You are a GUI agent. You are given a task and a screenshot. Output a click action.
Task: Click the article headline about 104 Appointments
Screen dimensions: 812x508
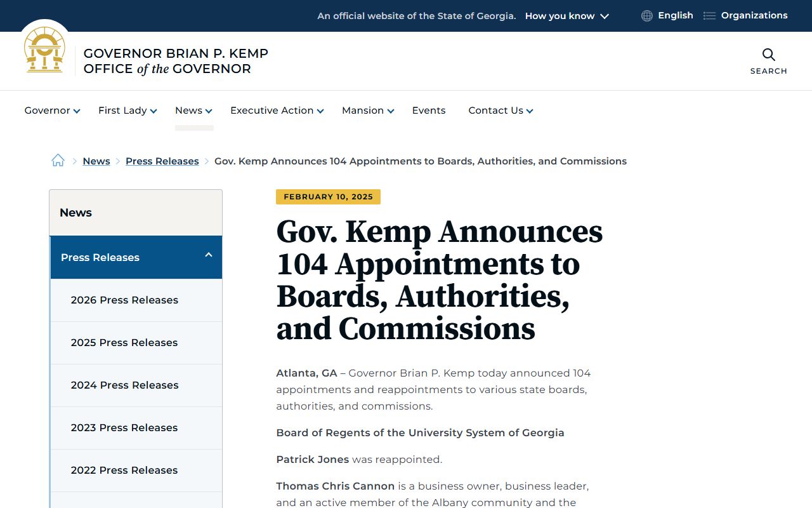[439, 280]
